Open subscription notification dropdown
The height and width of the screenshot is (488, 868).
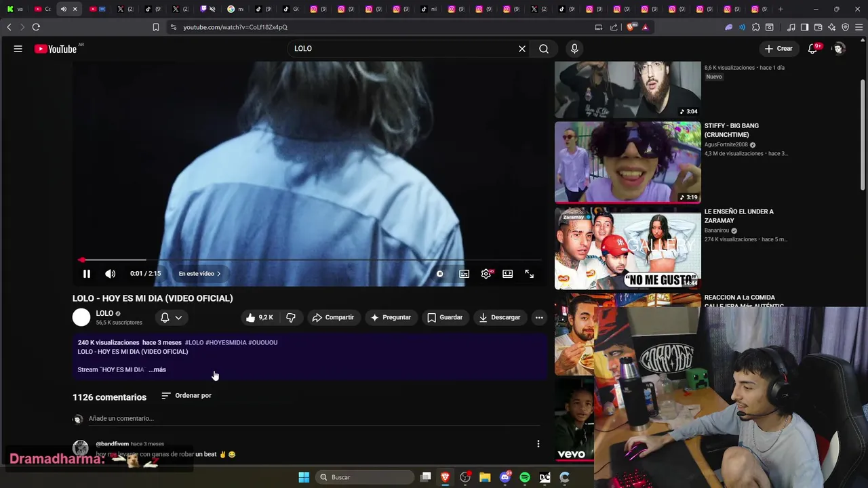(172, 317)
